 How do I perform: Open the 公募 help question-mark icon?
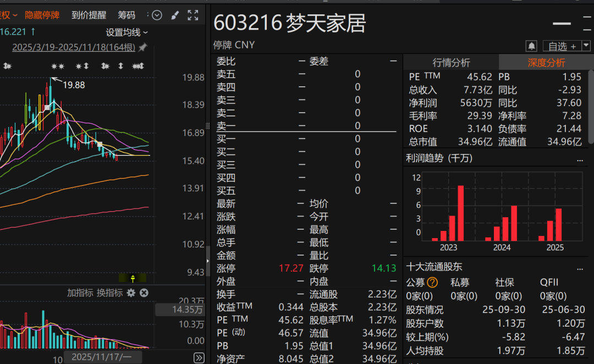coord(432,282)
